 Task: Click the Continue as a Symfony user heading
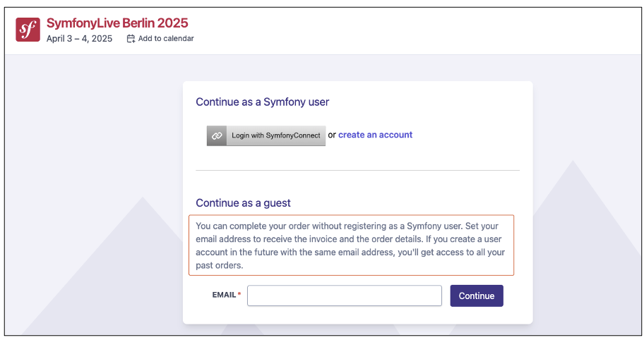[263, 102]
